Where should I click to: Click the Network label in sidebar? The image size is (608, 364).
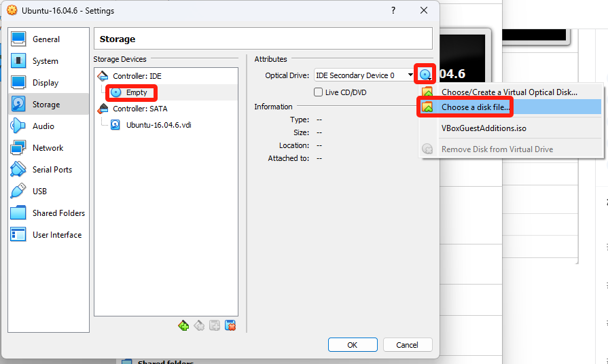[48, 147]
